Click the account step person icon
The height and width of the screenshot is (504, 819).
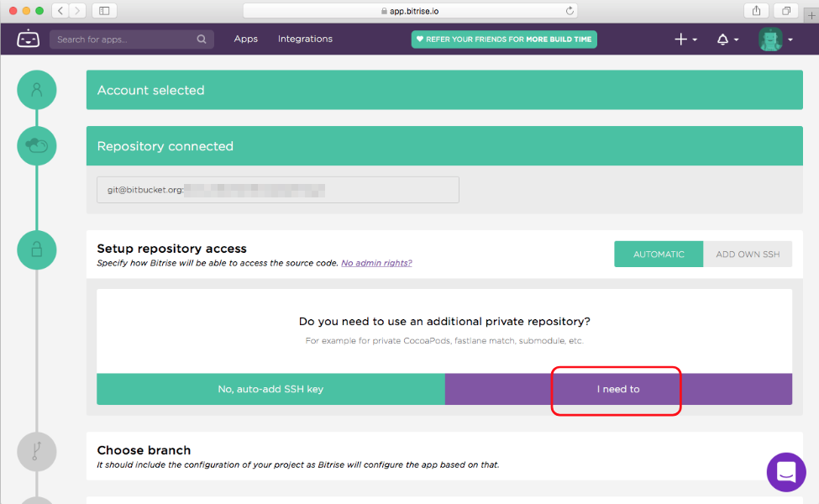[x=37, y=90]
